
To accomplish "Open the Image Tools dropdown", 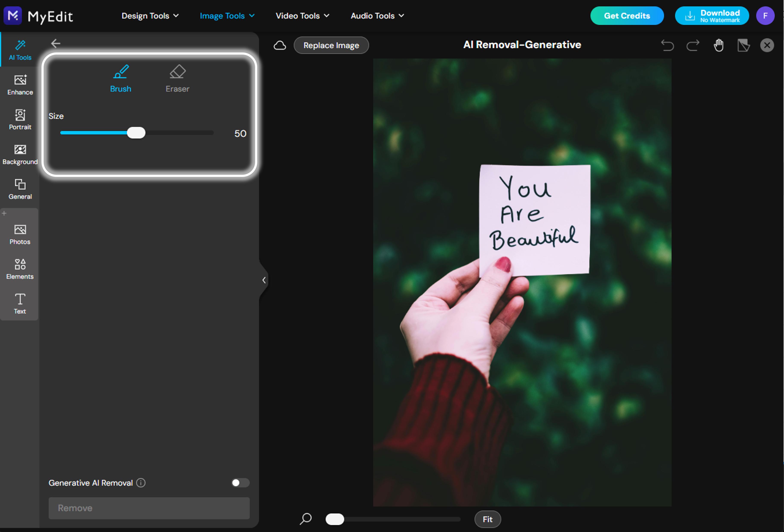I will [227, 15].
